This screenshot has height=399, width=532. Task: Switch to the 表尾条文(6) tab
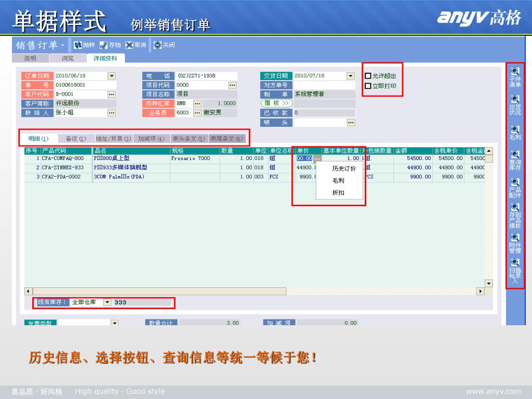pos(227,139)
